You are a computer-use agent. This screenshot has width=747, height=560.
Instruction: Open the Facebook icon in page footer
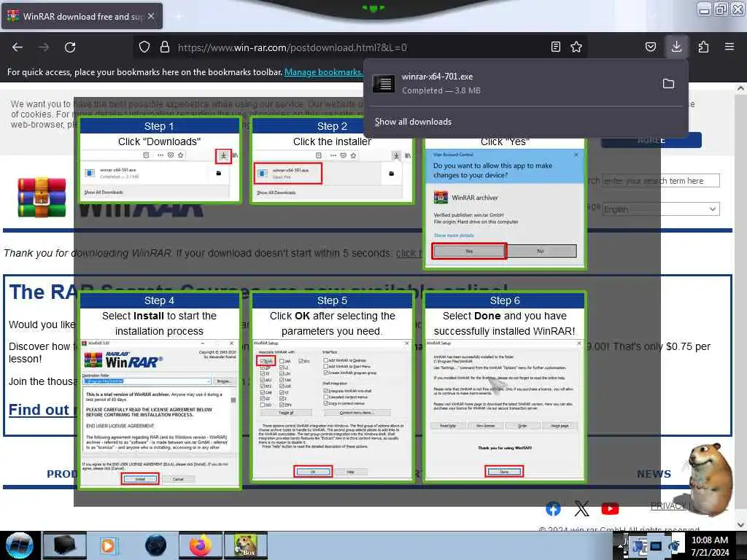tap(553, 509)
